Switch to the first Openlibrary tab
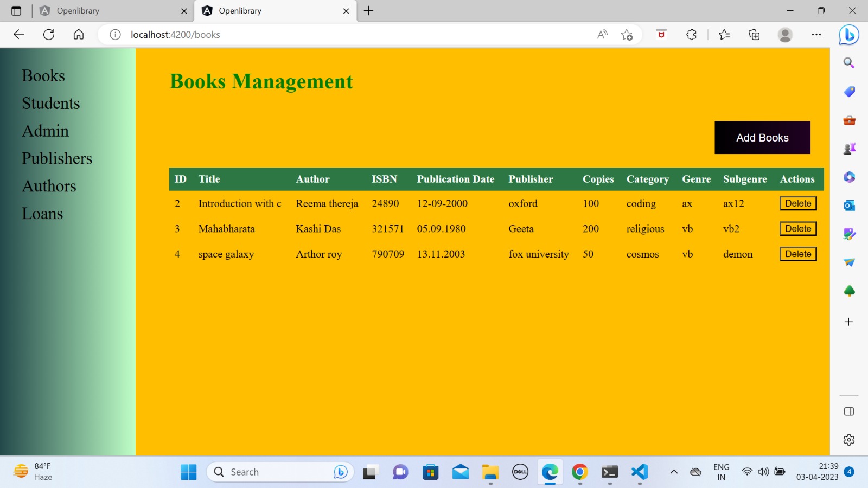Screen dimensions: 868x488 coord(108,11)
